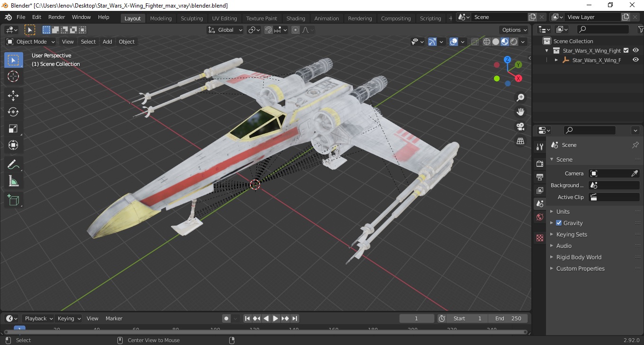Click the Blender logo menu icon
Screen dimensions: 644x345
click(x=8, y=17)
